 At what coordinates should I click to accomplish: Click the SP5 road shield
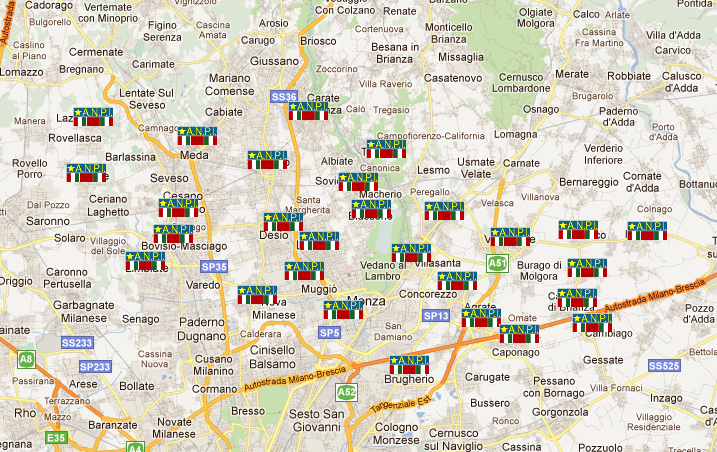click(x=329, y=333)
